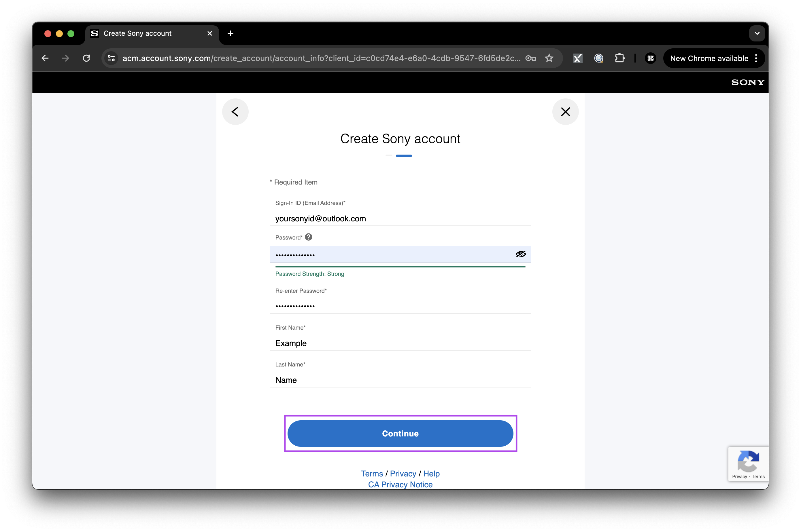Reload the page
801x532 pixels.
87,58
